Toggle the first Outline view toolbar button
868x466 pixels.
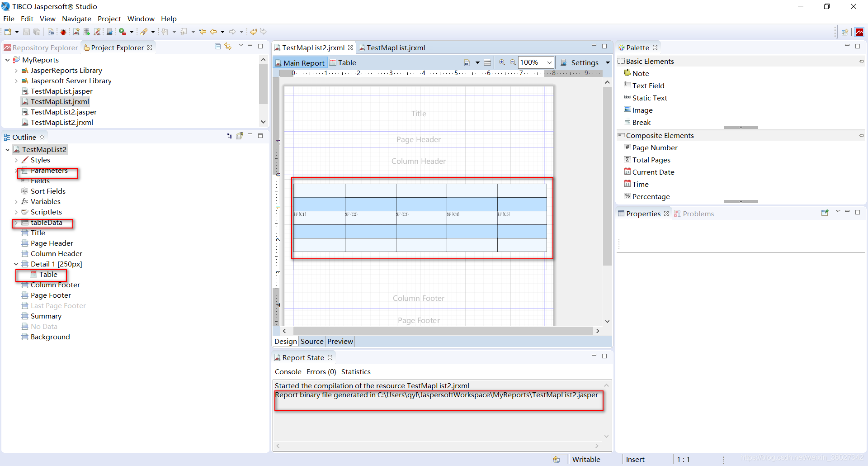(230, 136)
